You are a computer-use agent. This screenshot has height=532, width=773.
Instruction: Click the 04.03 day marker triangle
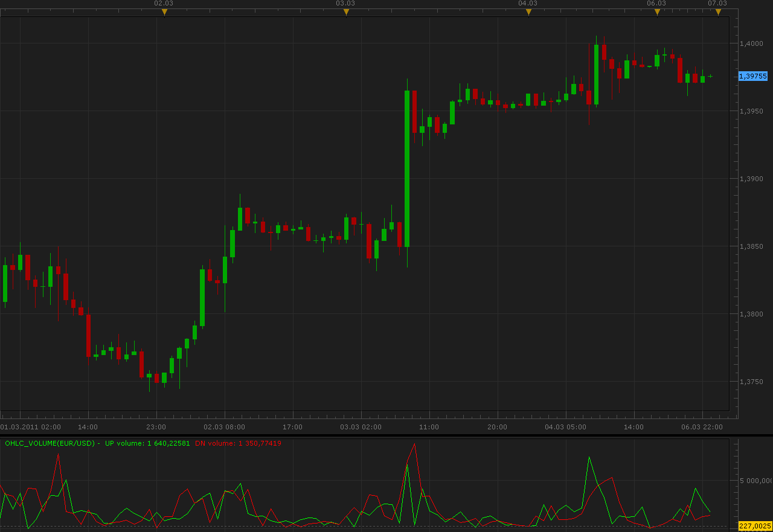coord(528,12)
